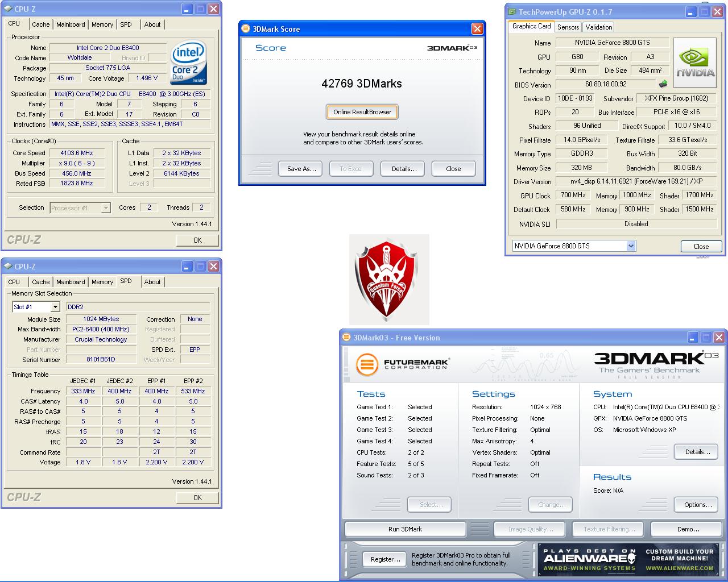
Task: Open SPD tab in top CPU-Z window
Action: pyautogui.click(x=126, y=24)
